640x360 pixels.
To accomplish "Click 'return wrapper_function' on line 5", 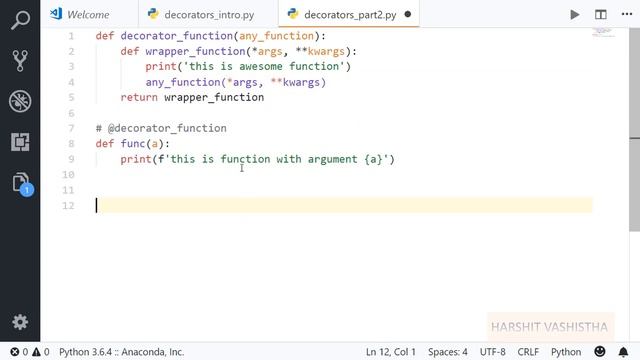I will click(192, 98).
